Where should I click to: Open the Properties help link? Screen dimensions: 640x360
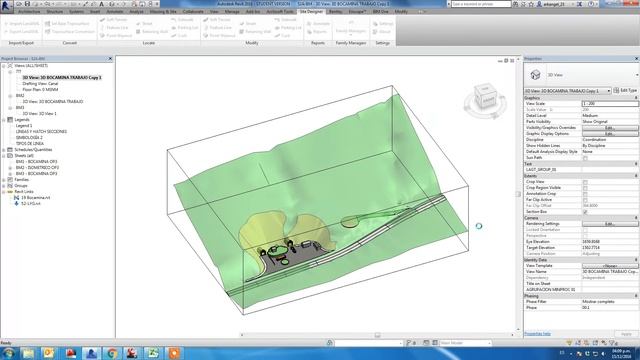click(x=538, y=334)
